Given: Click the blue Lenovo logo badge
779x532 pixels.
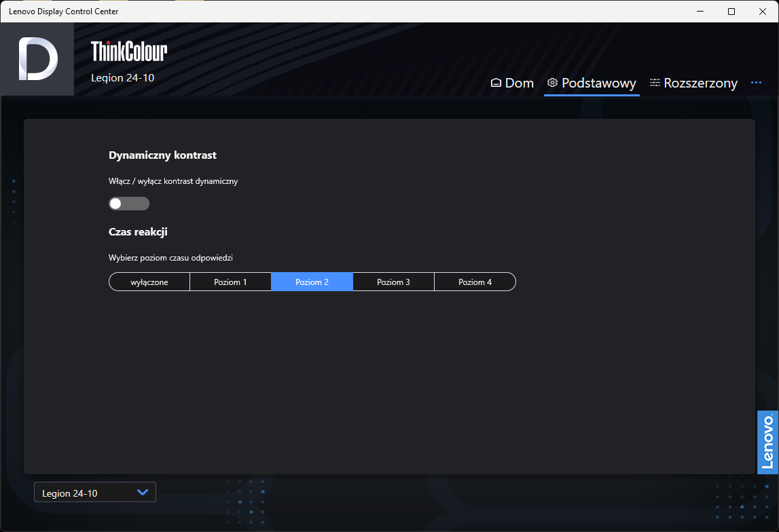Looking at the screenshot, I should [767, 442].
